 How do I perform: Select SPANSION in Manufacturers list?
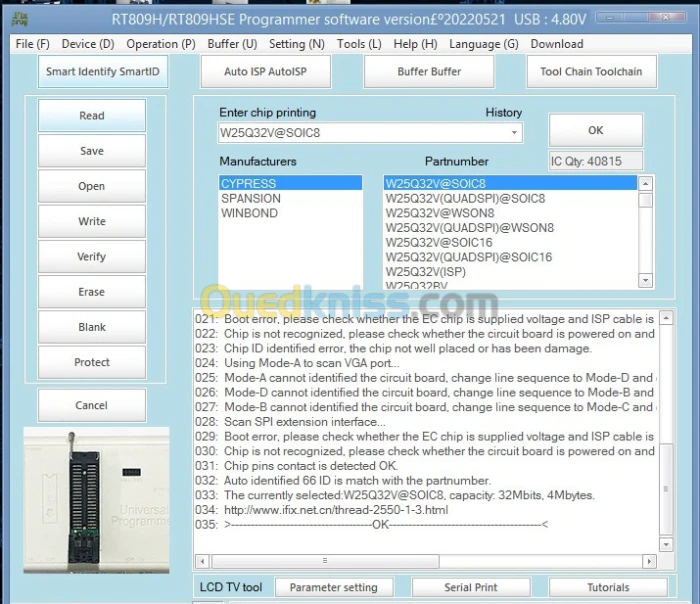(x=290, y=198)
